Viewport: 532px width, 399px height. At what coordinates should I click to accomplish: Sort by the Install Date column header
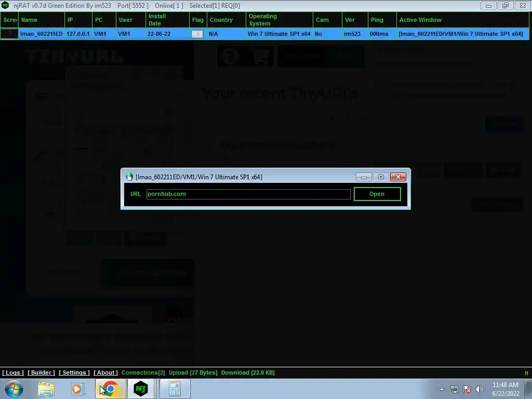(168, 20)
